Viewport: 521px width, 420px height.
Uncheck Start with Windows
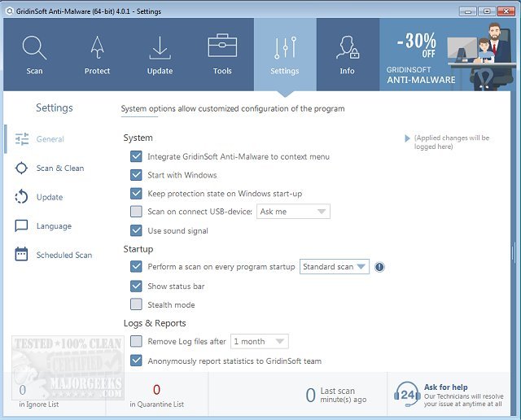(x=136, y=175)
